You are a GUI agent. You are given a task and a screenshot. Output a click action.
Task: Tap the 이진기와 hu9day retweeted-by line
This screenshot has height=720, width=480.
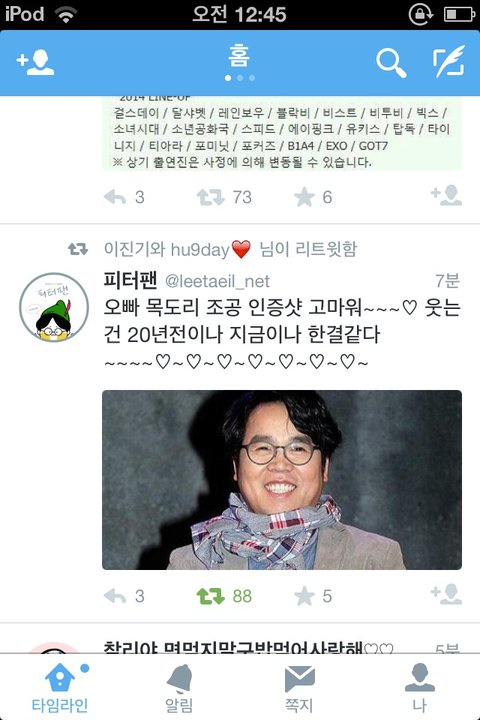pyautogui.click(x=230, y=249)
